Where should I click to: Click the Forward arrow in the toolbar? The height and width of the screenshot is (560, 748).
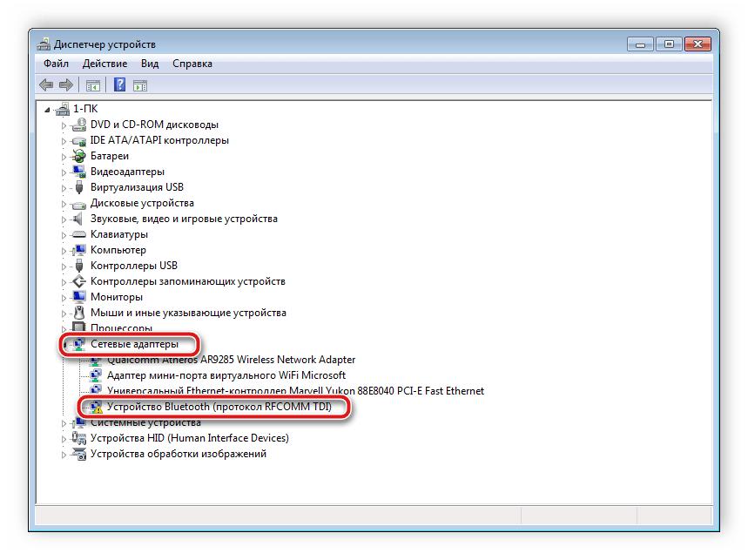click(65, 84)
